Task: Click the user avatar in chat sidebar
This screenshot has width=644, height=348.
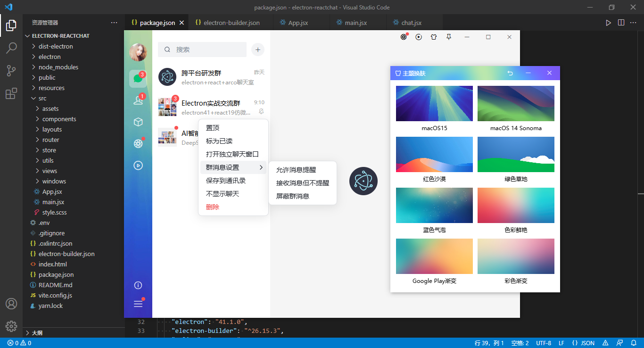Action: pyautogui.click(x=138, y=52)
